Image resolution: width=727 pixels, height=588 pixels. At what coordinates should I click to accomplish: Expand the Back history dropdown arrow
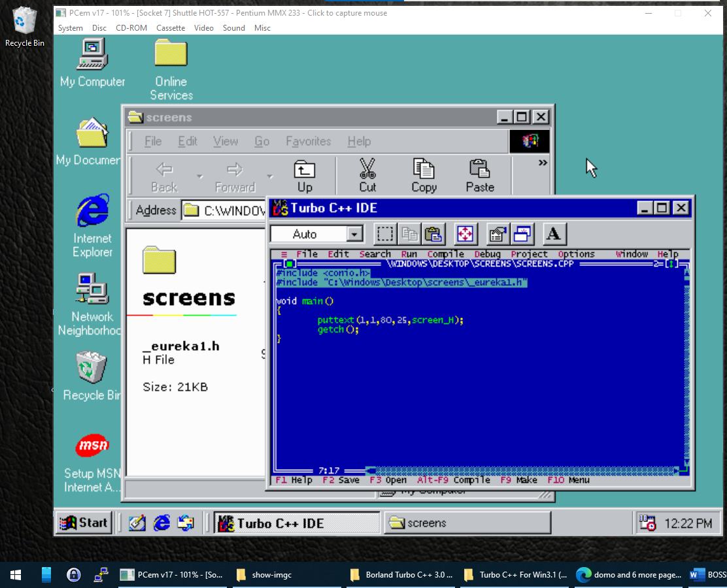coord(200,176)
